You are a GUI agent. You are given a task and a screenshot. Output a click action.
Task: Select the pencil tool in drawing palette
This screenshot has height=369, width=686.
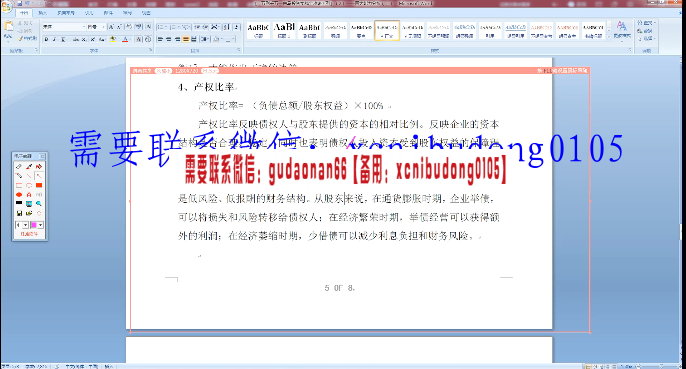tap(19, 176)
